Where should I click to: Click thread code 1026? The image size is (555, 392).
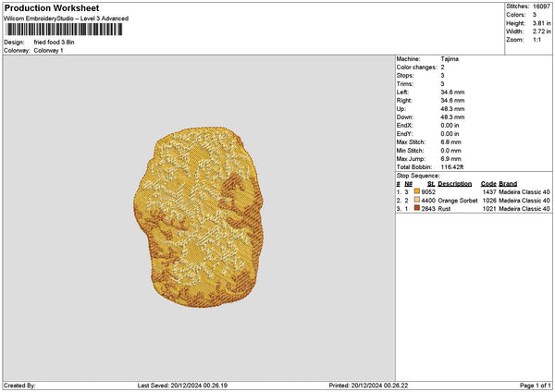point(489,201)
